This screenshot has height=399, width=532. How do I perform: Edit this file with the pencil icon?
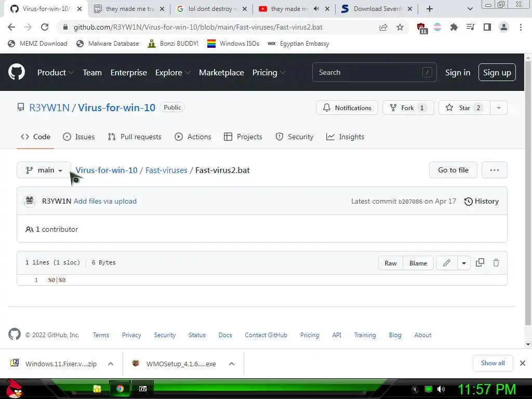pyautogui.click(x=447, y=263)
